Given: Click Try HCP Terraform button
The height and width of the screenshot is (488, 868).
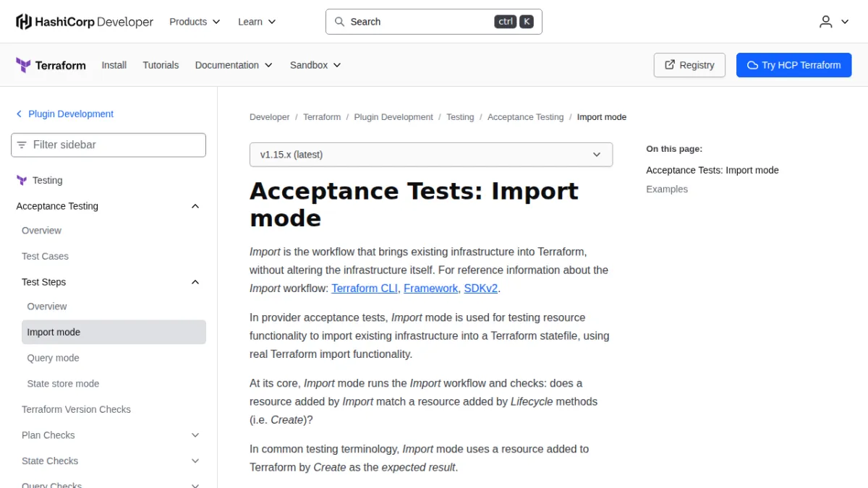Looking at the screenshot, I should 793,65.
